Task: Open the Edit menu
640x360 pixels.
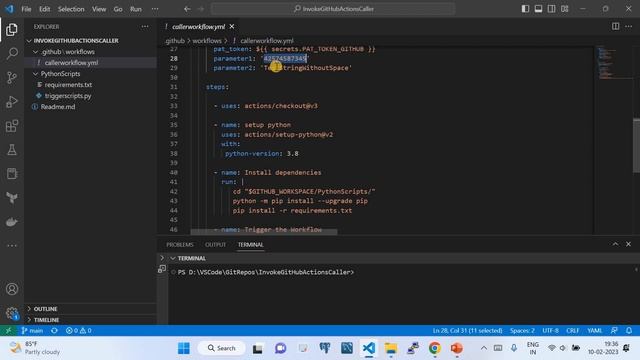Action: click(44, 9)
